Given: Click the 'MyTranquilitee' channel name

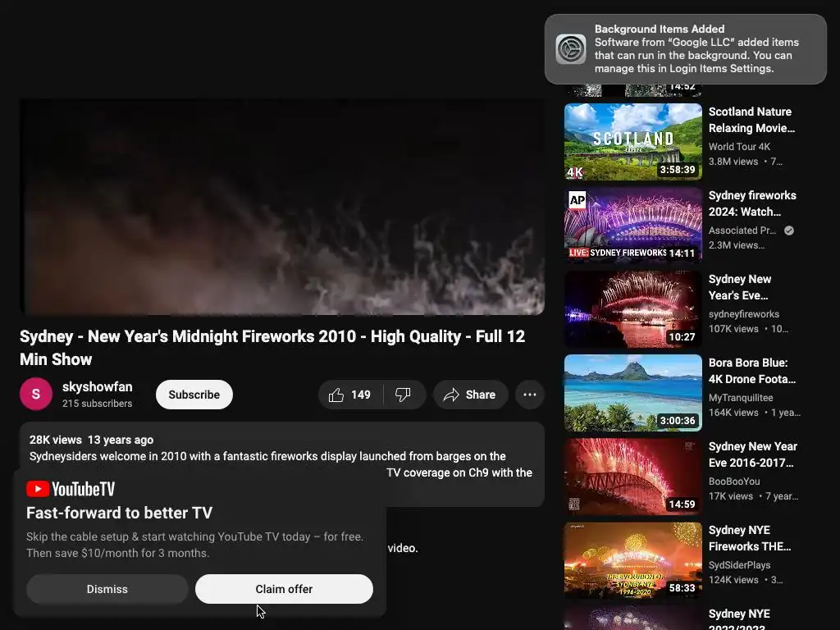Looking at the screenshot, I should coord(741,398).
